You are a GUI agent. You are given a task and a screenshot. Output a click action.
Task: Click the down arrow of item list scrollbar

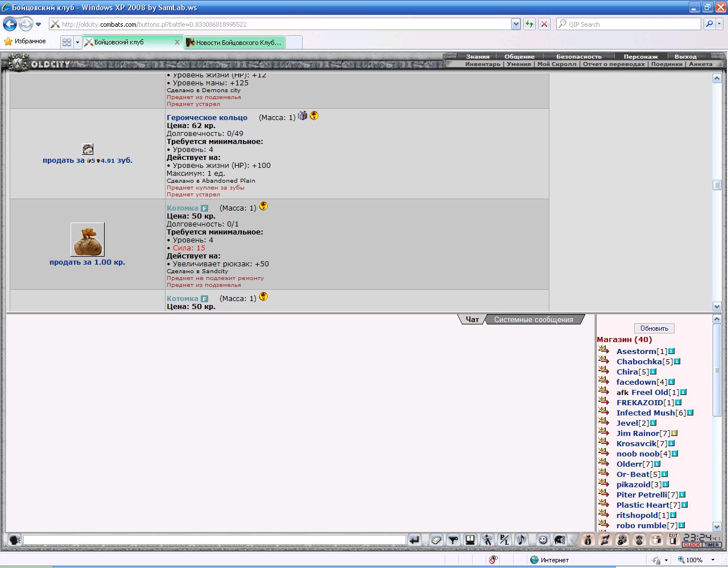tap(717, 306)
